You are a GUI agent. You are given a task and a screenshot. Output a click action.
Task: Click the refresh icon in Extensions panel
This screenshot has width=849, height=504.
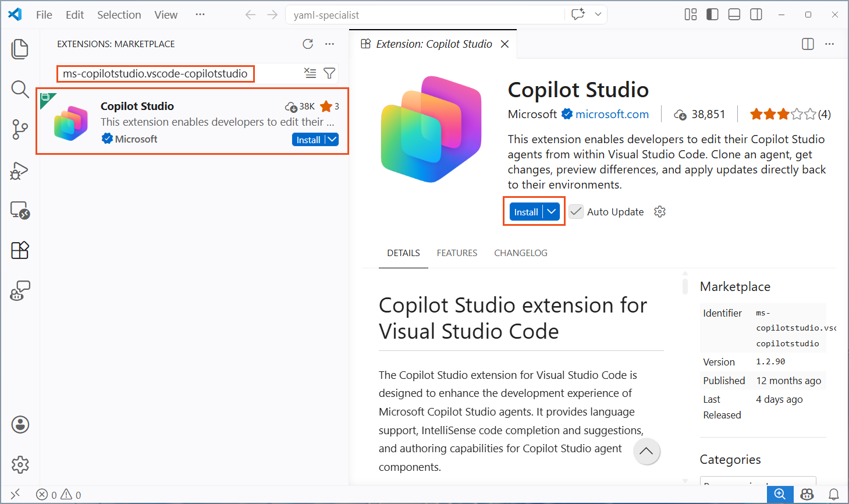307,44
